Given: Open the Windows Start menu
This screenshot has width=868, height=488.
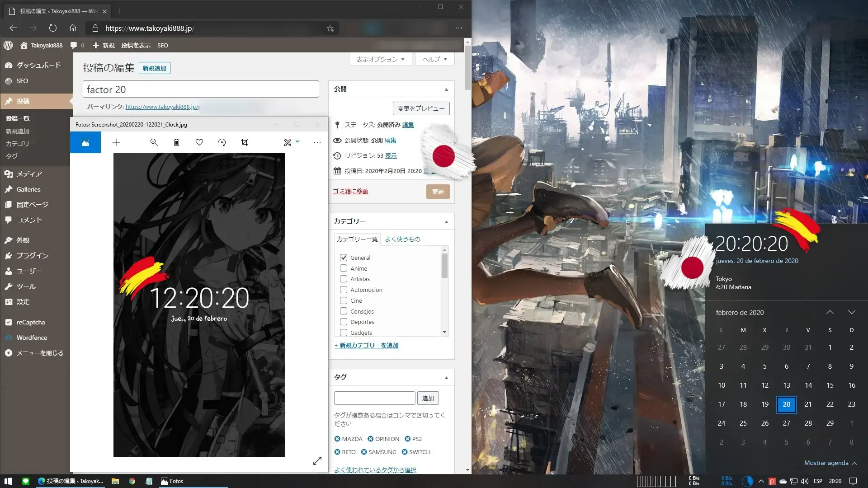Looking at the screenshot, I should coord(8,481).
